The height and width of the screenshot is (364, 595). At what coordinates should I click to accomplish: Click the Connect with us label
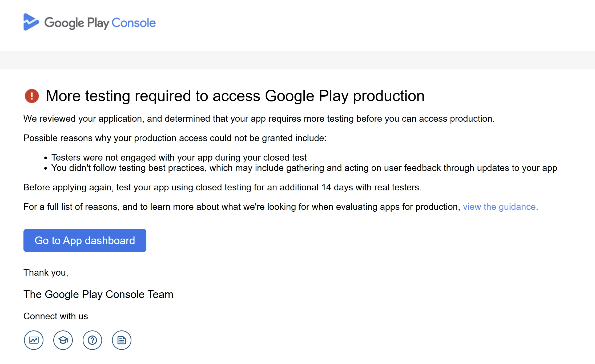point(55,316)
